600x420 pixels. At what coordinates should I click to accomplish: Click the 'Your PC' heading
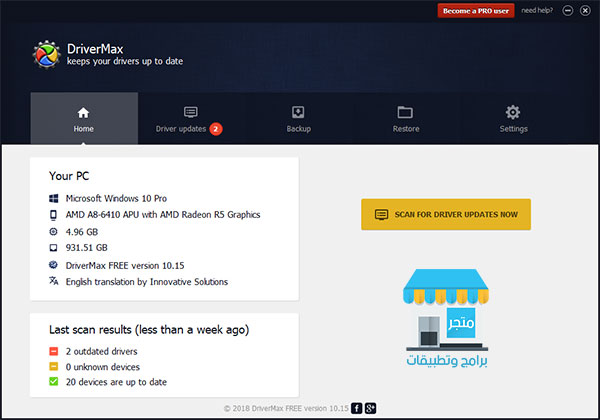coord(69,176)
